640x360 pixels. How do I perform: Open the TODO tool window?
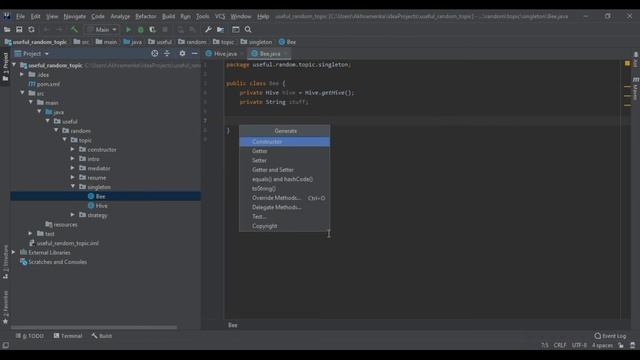30,336
